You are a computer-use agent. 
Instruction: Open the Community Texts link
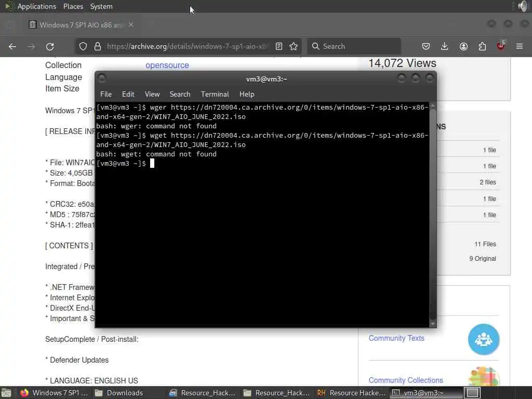[x=396, y=338]
